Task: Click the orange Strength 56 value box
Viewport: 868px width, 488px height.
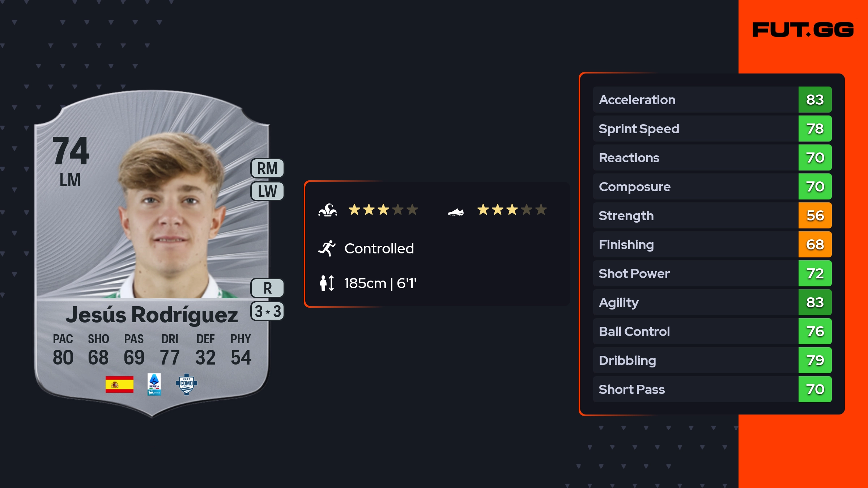Action: click(x=815, y=215)
